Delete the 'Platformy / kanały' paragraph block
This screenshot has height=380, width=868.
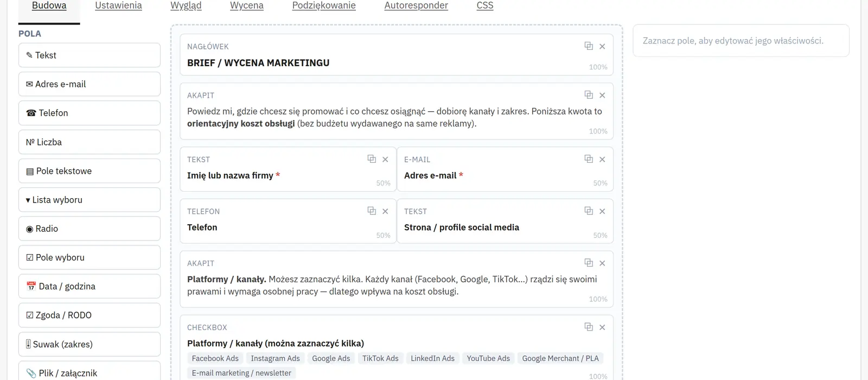click(x=602, y=263)
